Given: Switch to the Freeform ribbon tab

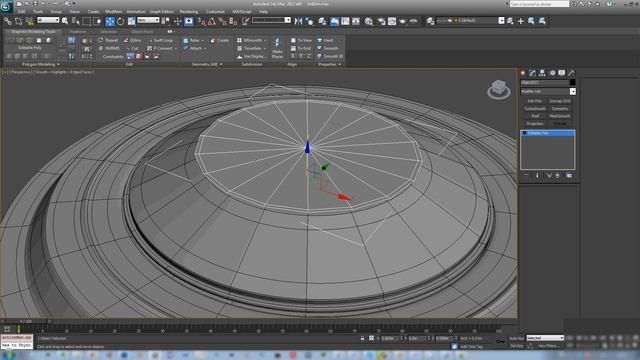Looking at the screenshot, I should pos(78,31).
